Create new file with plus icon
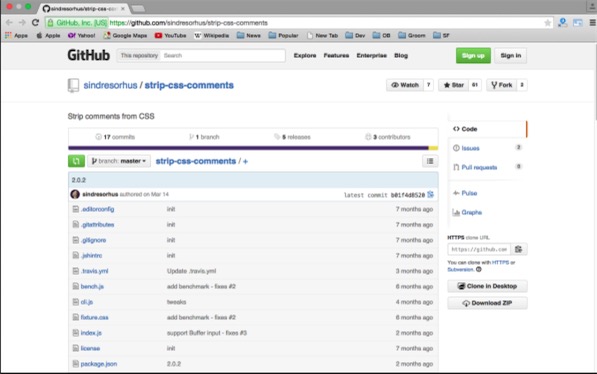This screenshot has height=374, width=597. (x=245, y=161)
